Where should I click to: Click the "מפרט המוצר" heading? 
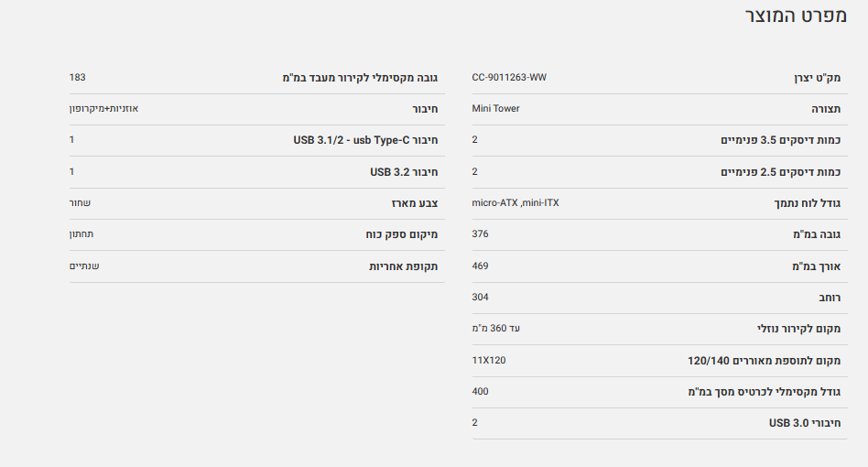[x=795, y=16]
